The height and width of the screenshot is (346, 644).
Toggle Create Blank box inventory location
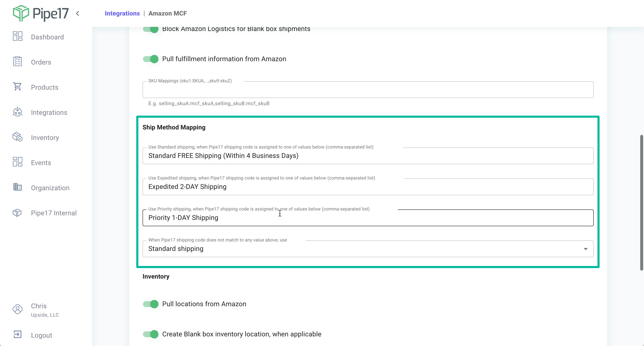tap(151, 334)
